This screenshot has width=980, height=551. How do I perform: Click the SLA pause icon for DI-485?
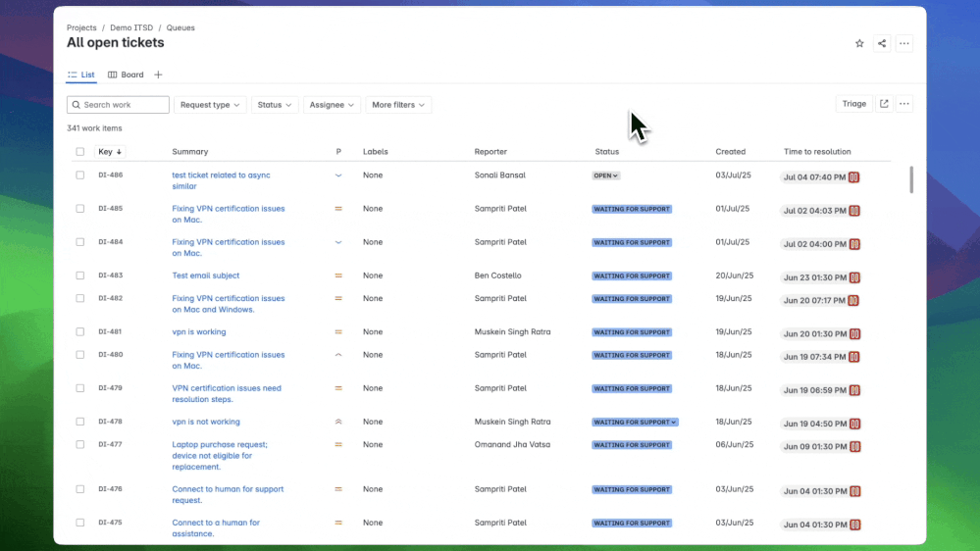[854, 211]
